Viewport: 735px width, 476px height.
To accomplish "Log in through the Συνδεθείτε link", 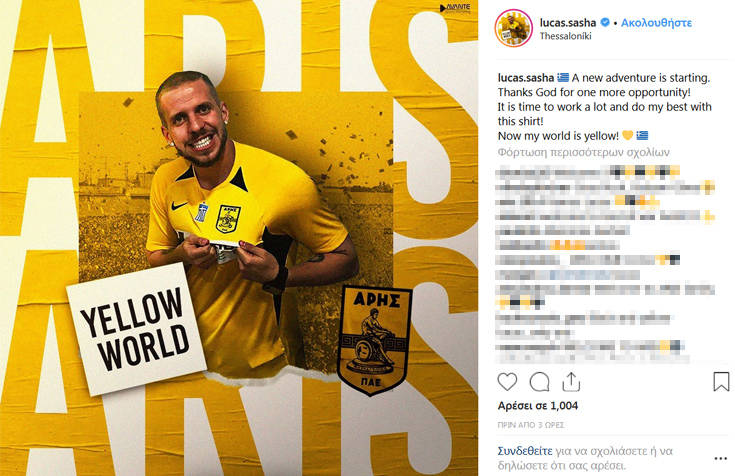I will pos(525,451).
